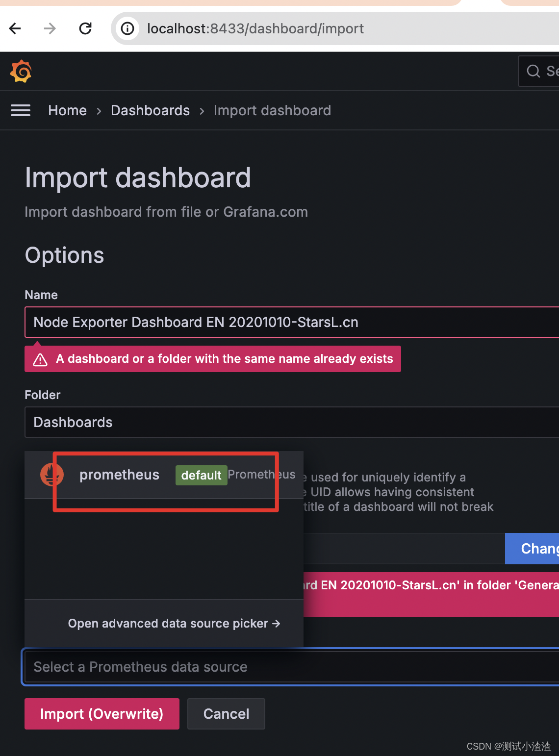Click the same-name warning message
Screen dimensions: 559x756
pos(213,359)
